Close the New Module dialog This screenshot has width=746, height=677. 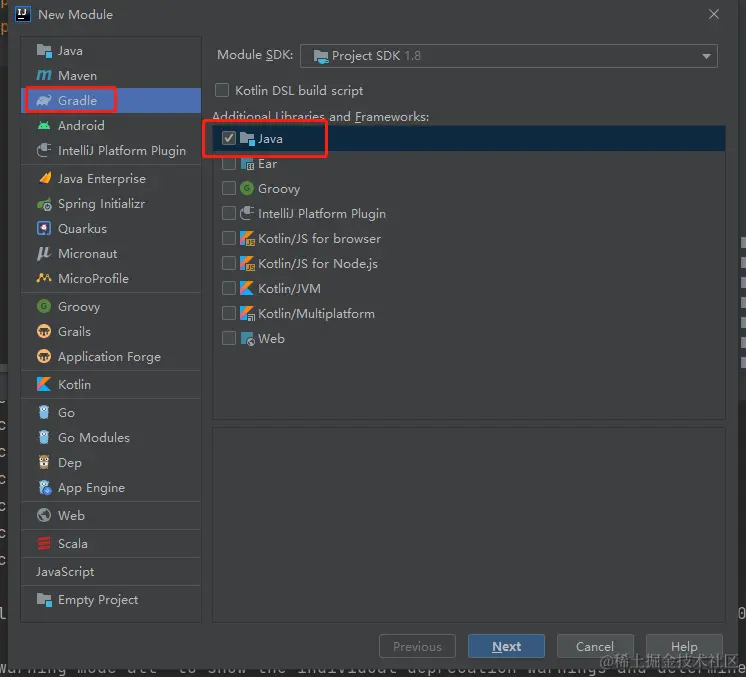[714, 14]
